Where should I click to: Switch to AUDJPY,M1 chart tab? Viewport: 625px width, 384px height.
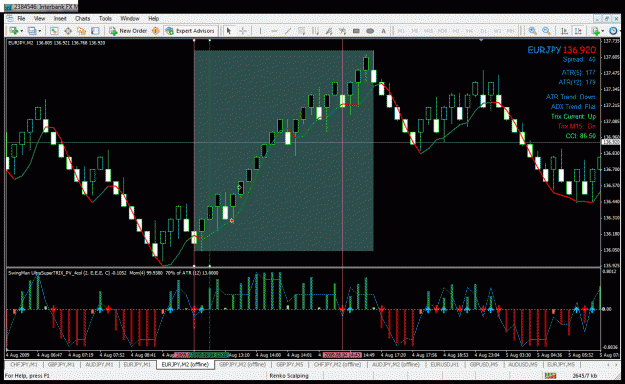click(x=99, y=364)
